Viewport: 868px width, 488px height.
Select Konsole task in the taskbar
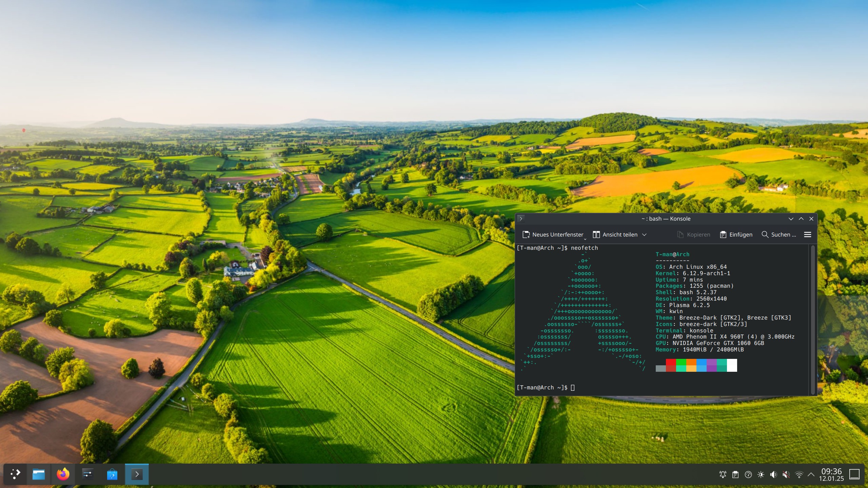tap(137, 474)
